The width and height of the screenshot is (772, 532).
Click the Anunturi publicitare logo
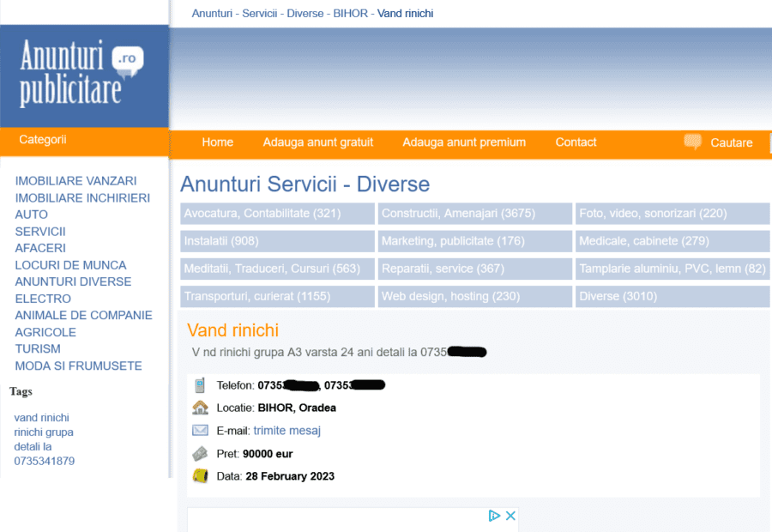81,73
